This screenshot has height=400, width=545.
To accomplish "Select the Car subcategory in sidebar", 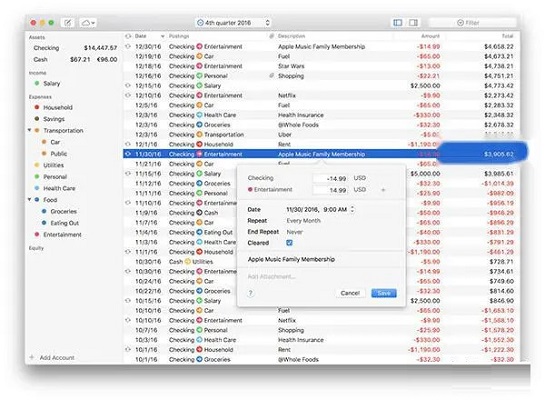I will click(55, 142).
